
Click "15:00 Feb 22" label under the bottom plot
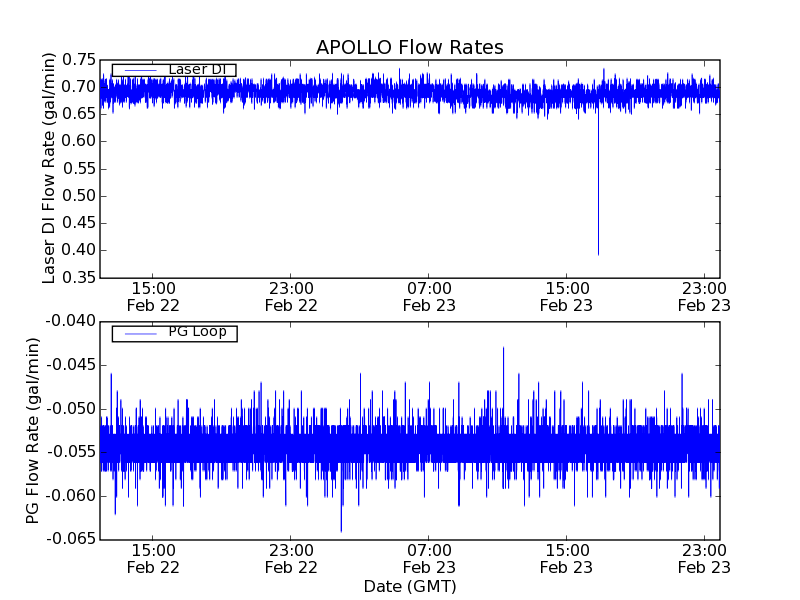pos(153,558)
